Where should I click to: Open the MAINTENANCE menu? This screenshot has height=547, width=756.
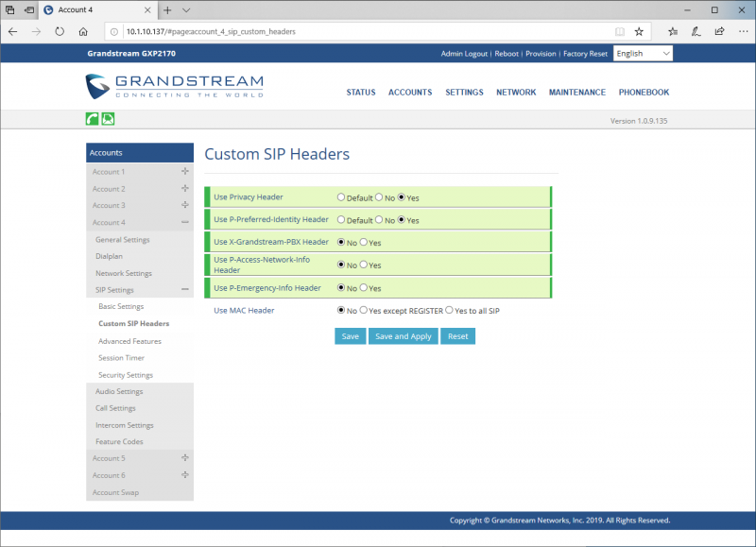click(577, 92)
